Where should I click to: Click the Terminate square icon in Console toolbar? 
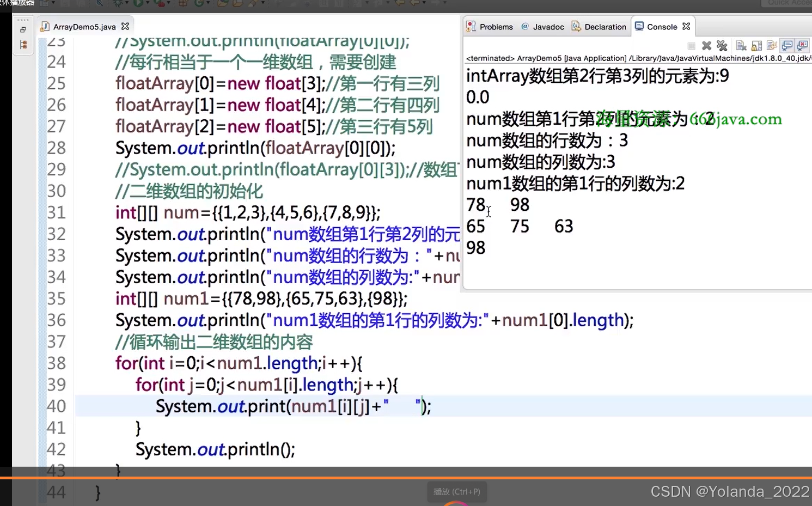point(691,46)
